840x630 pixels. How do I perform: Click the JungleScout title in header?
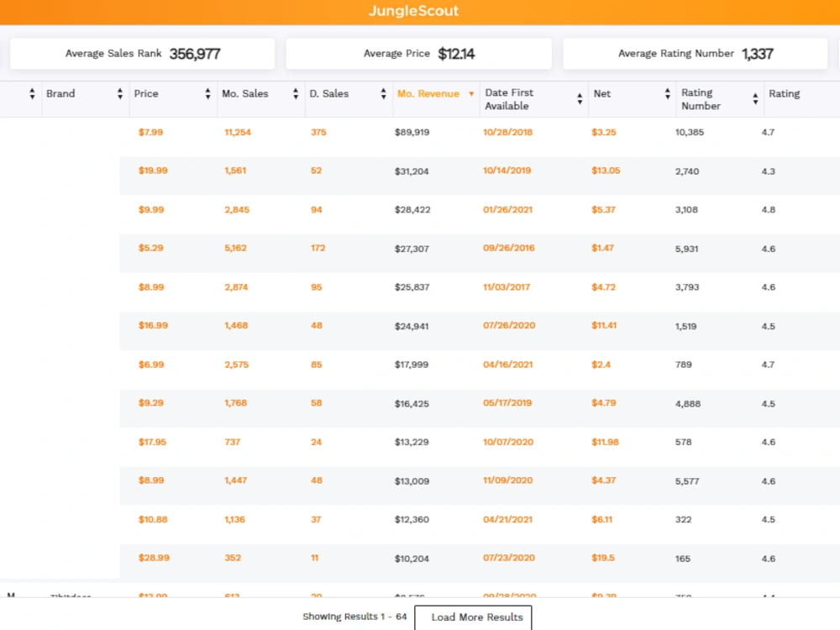click(x=413, y=11)
